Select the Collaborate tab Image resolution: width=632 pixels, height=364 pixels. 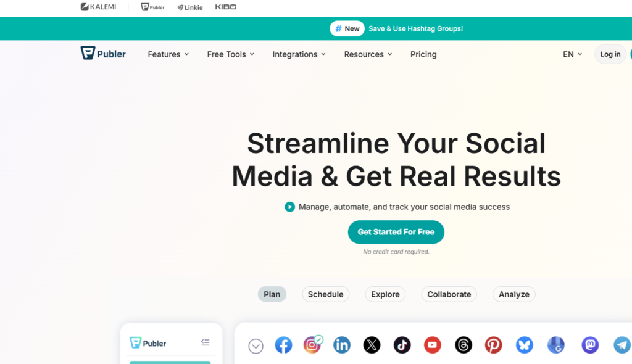(x=449, y=294)
